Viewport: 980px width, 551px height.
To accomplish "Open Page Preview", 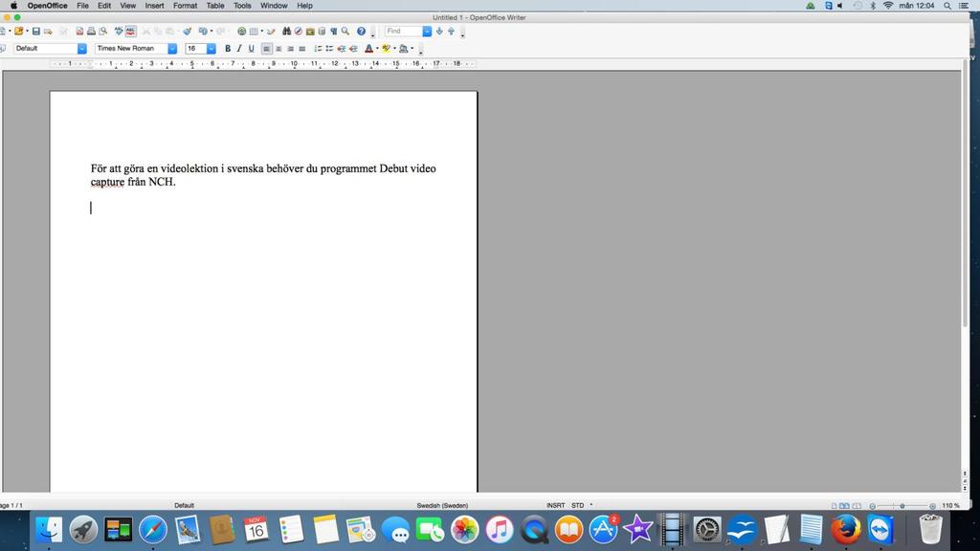I will point(103,32).
